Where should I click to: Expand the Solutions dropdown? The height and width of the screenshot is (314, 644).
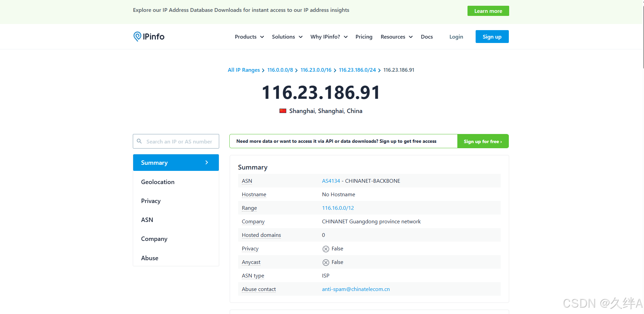click(287, 37)
